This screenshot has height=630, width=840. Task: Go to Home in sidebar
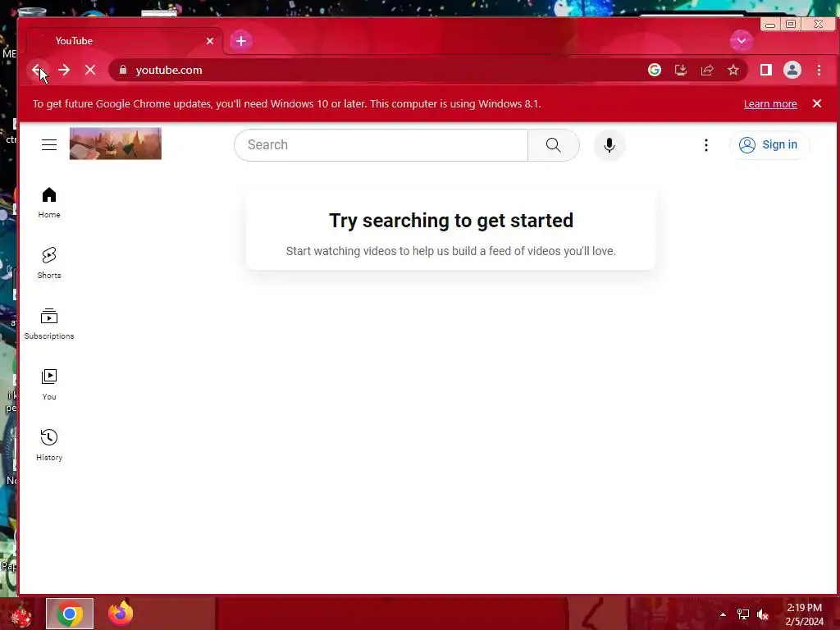(x=49, y=203)
